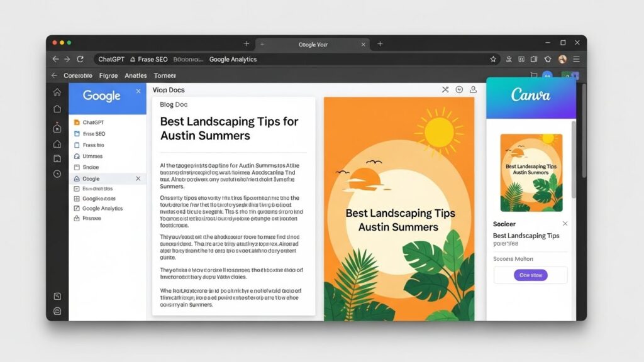Click the smiley icon at the sidebar bottom
644x362 pixels.
click(57, 310)
